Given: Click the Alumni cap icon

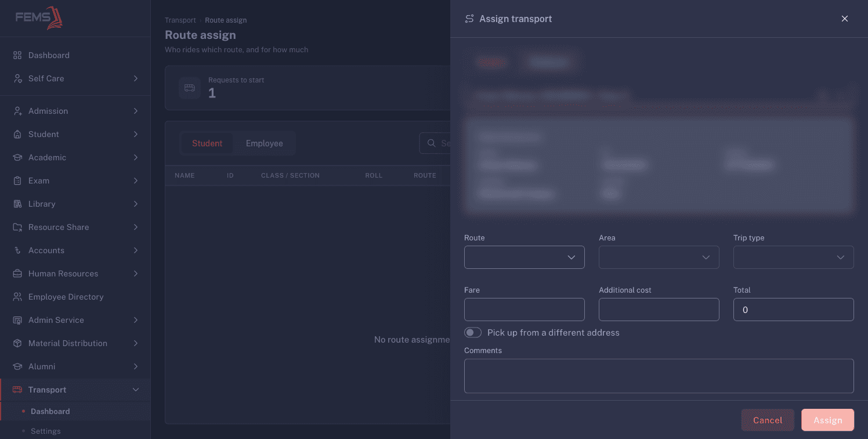Looking at the screenshot, I should point(17,366).
